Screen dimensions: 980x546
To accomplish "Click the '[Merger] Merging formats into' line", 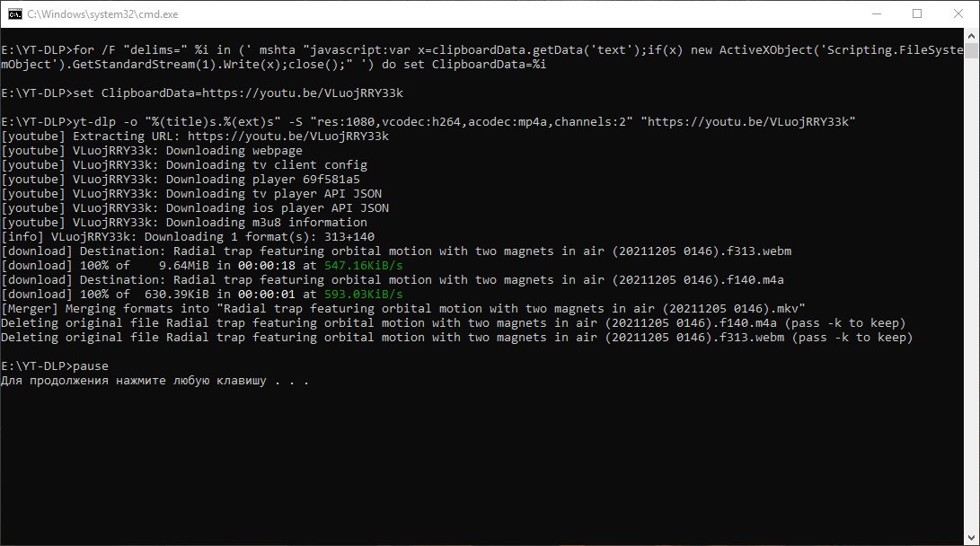I will tap(403, 309).
